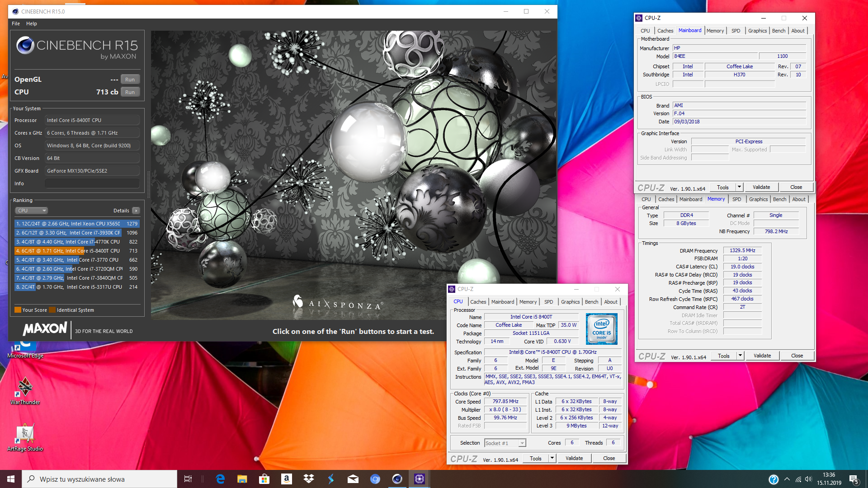Viewport: 868px width, 488px height.
Task: Select ranking row Core i7-3930K 1096
Action: (x=77, y=233)
